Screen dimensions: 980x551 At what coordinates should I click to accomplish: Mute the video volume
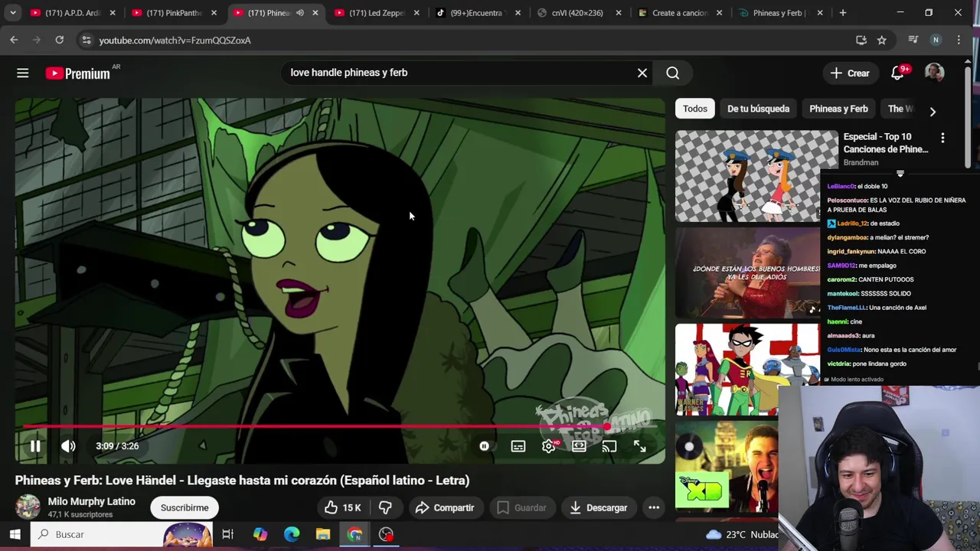[68, 446]
